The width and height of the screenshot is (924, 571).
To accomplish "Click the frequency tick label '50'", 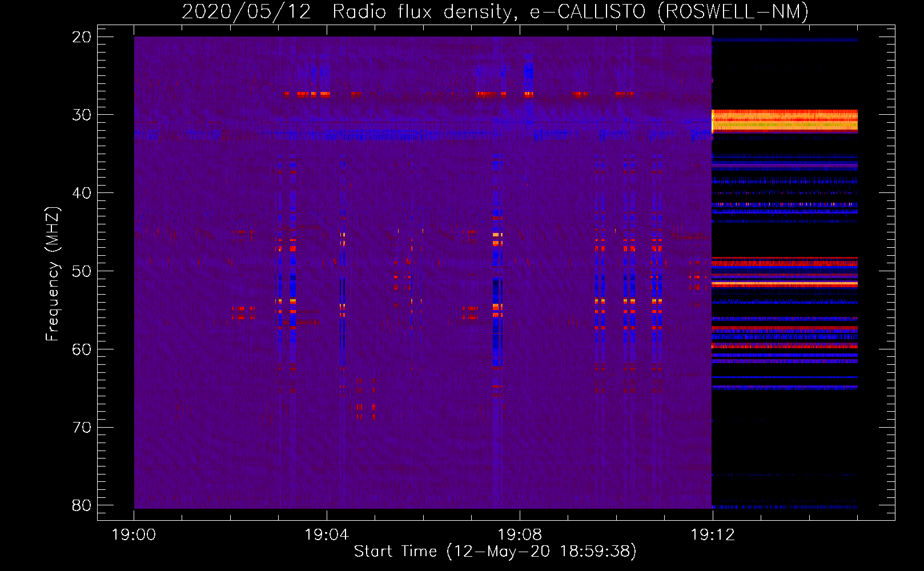I will [x=82, y=271].
